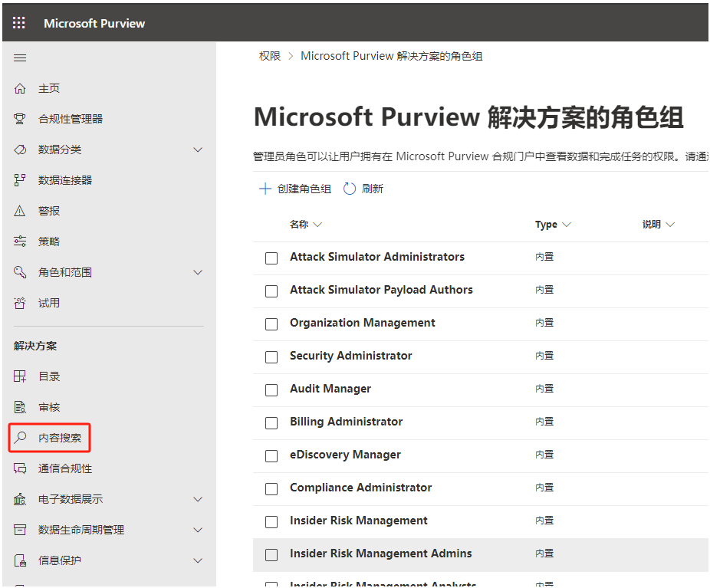Screen dimensions: 710x588
Task: Open the Insider Risk Management Admins group
Action: pyautogui.click(x=381, y=554)
